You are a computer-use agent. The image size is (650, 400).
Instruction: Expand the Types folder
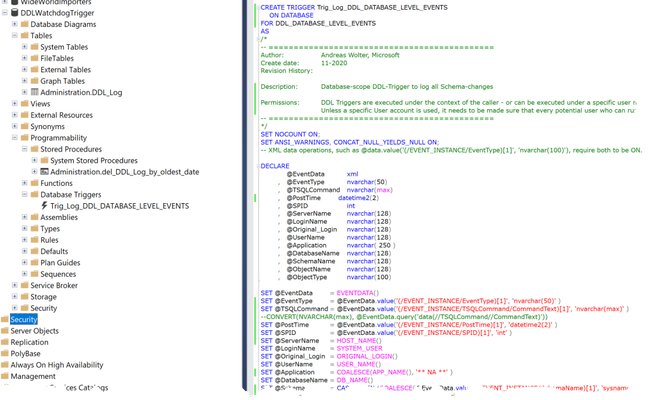24,228
